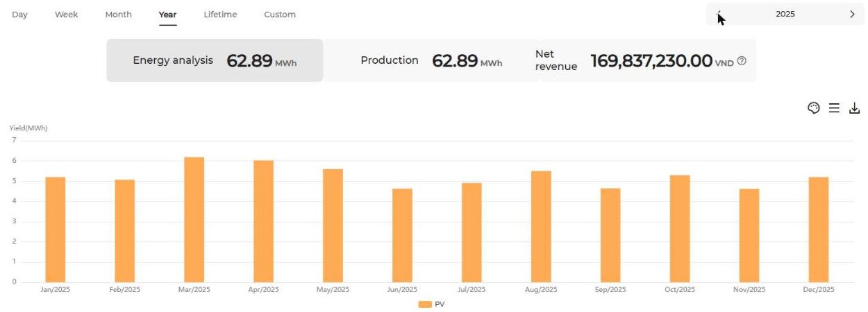Open the chart color theme palette icon
This screenshot has width=868, height=312.
tap(814, 108)
